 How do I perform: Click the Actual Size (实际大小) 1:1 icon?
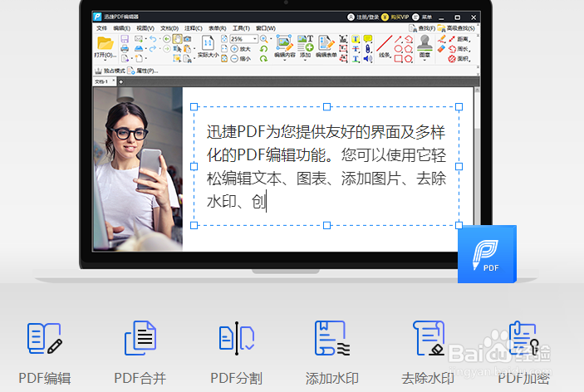208,43
